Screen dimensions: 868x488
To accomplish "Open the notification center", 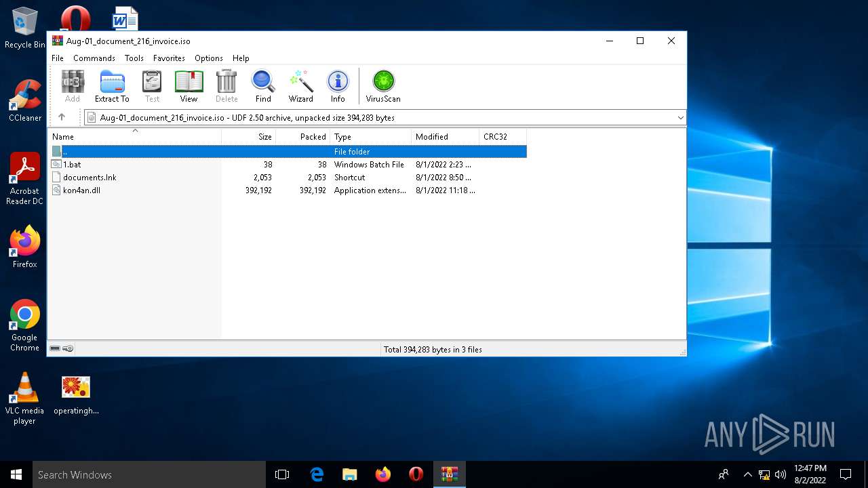I will [x=846, y=474].
